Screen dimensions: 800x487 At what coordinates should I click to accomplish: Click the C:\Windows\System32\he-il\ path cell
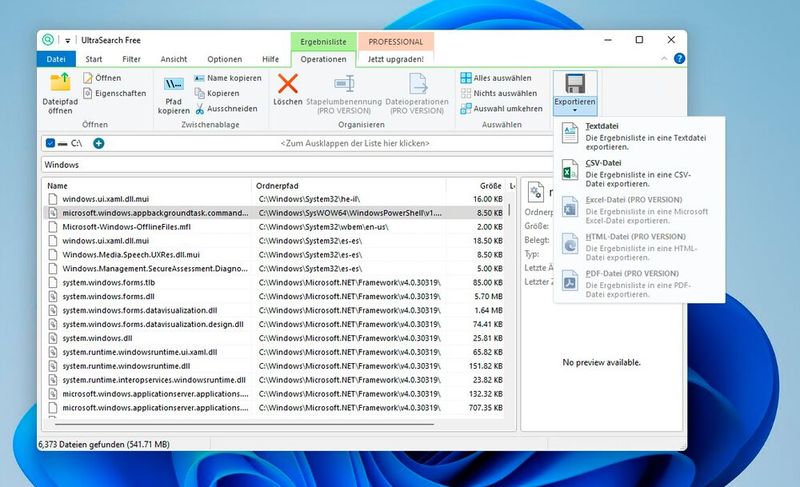309,199
